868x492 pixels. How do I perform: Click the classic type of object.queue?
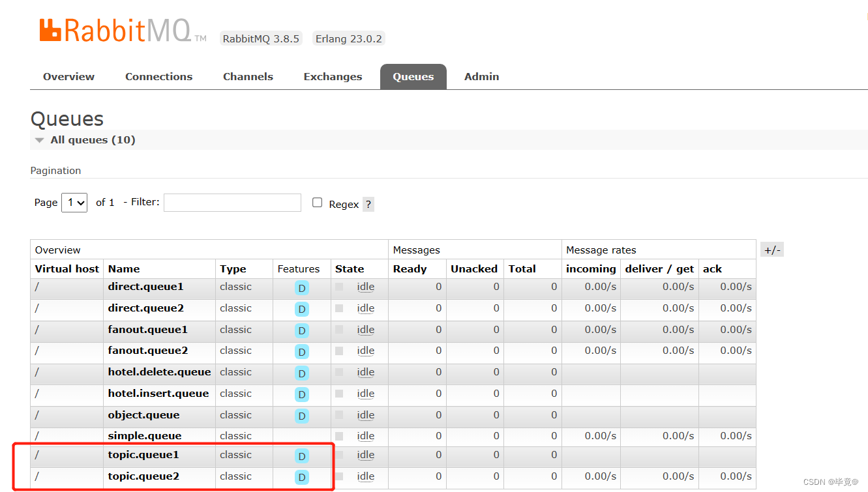[235, 415]
